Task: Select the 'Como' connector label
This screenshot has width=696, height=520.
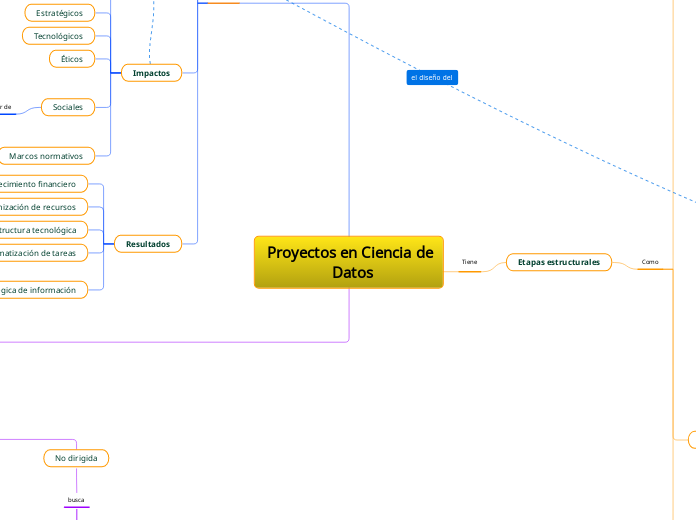Action: (650, 262)
